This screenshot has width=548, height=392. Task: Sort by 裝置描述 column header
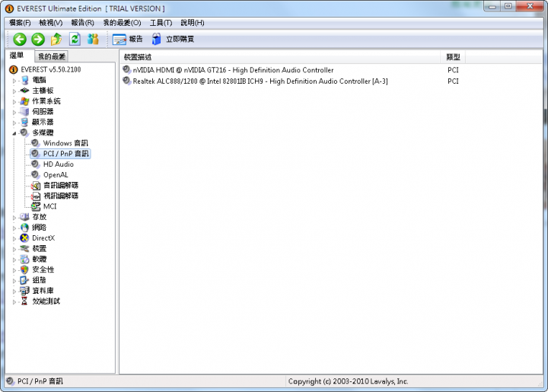[280, 57]
